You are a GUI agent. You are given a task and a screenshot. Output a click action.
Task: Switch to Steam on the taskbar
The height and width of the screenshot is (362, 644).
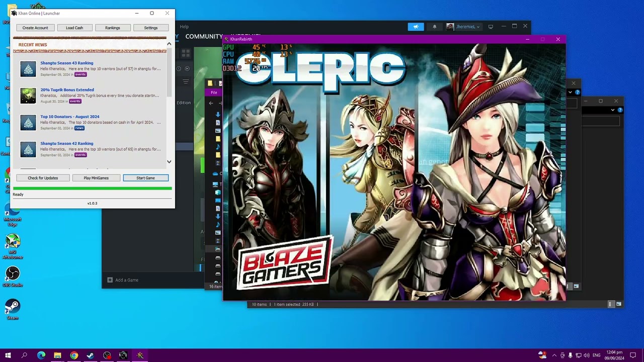coord(91,355)
